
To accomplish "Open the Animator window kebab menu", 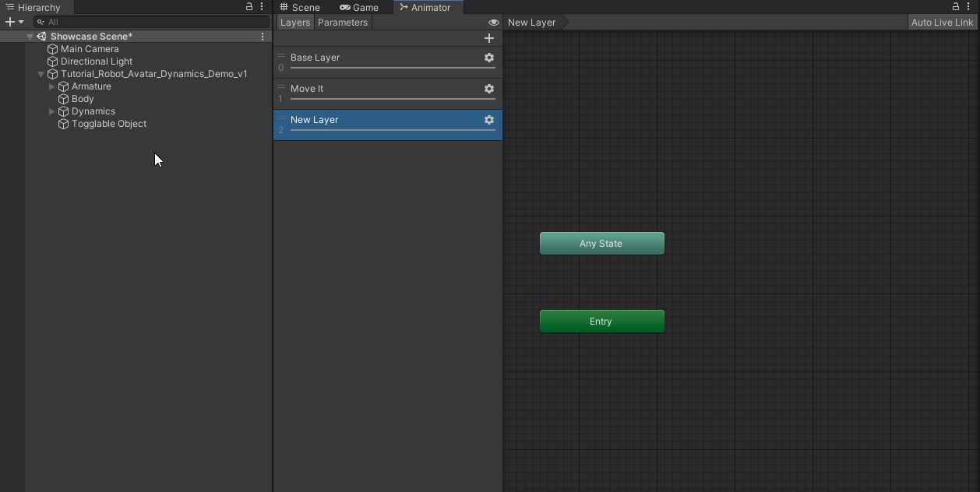I will (968, 6).
